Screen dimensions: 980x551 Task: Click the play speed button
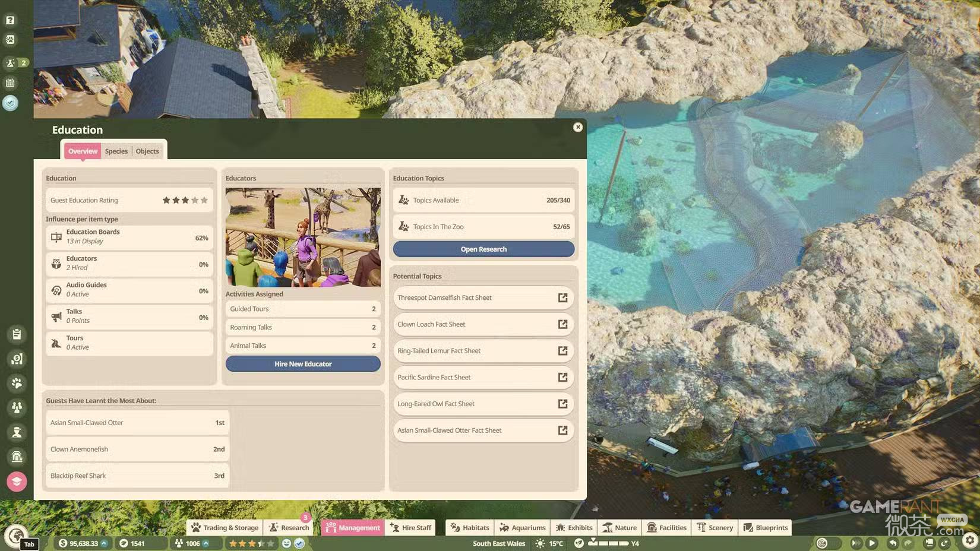click(872, 543)
